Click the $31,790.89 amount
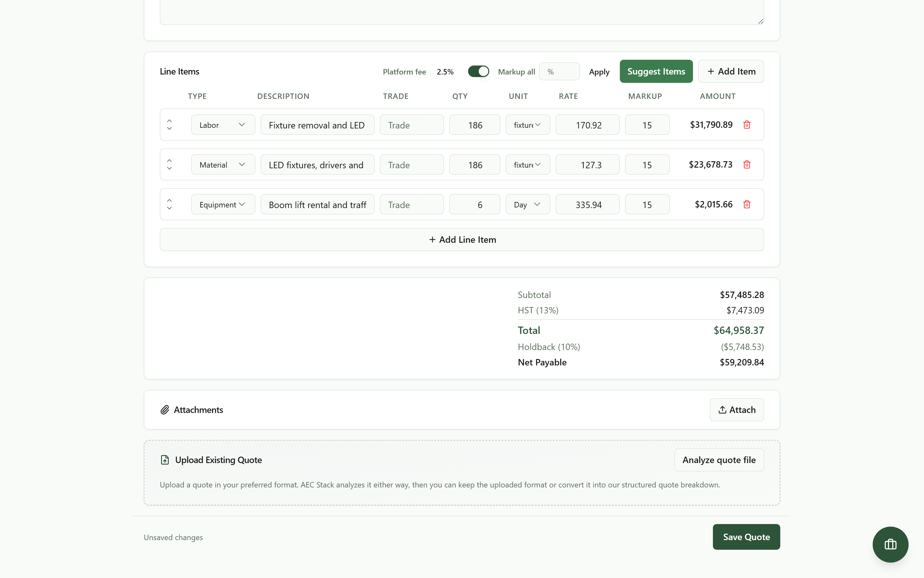Screen dimensions: 924x578 pos(711,125)
